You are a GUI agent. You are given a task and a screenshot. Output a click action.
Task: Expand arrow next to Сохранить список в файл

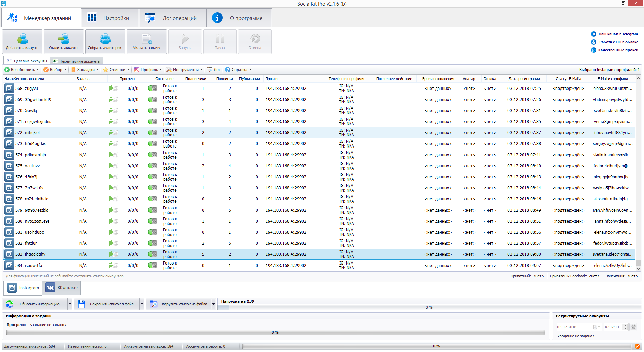(x=142, y=304)
